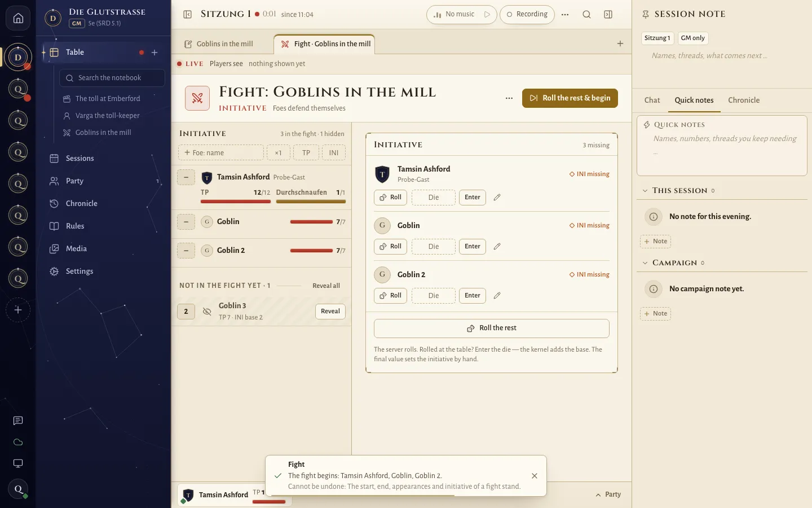Collapse the first Goblin combatant row
The height and width of the screenshot is (508, 812).
(186, 222)
